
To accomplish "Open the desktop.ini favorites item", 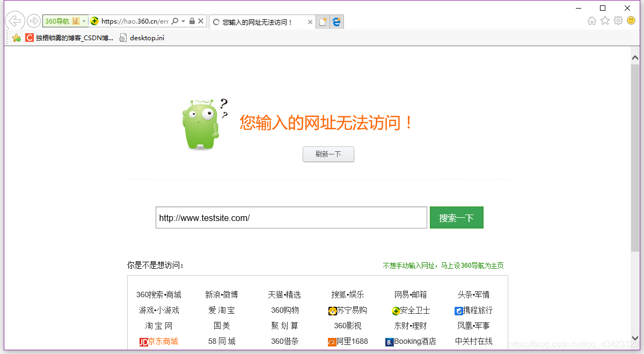I will [x=141, y=38].
